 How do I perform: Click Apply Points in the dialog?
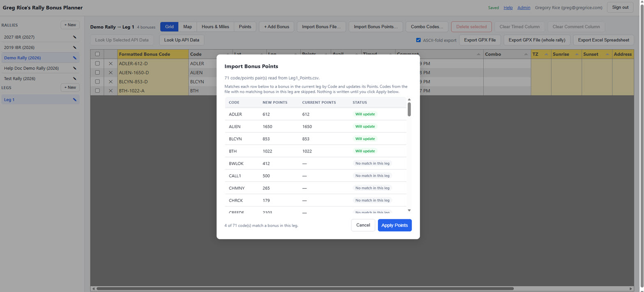[395, 225]
